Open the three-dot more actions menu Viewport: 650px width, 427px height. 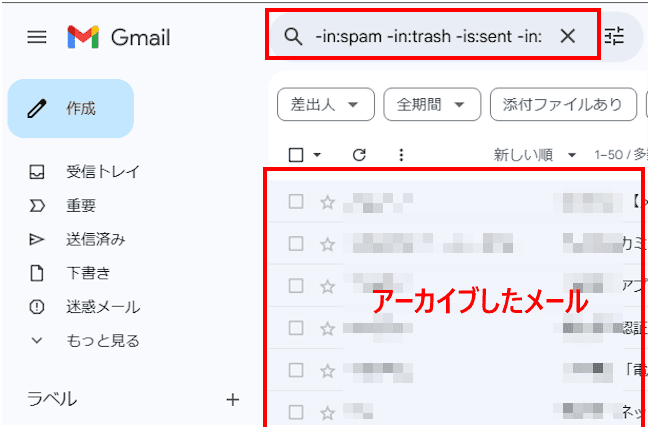(x=401, y=155)
